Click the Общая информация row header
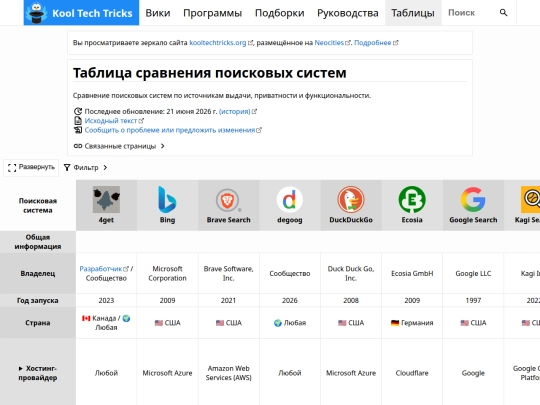 pos(38,242)
